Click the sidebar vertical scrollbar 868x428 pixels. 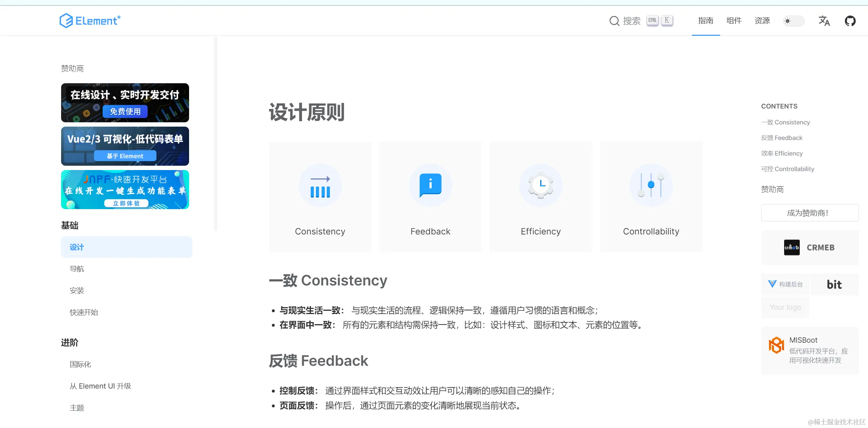tap(216, 134)
